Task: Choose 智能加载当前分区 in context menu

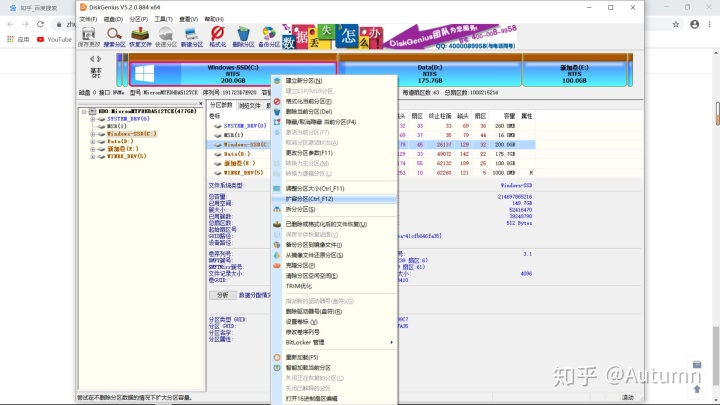Action: coord(334,368)
